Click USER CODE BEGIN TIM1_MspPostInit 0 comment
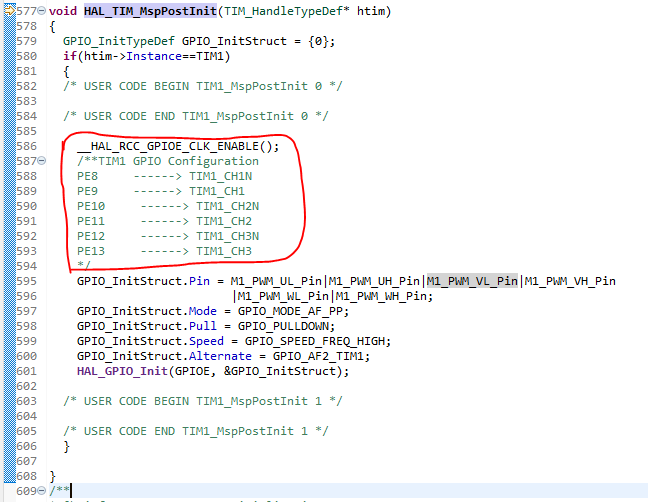Viewport: 648px width, 502px height. [202, 86]
